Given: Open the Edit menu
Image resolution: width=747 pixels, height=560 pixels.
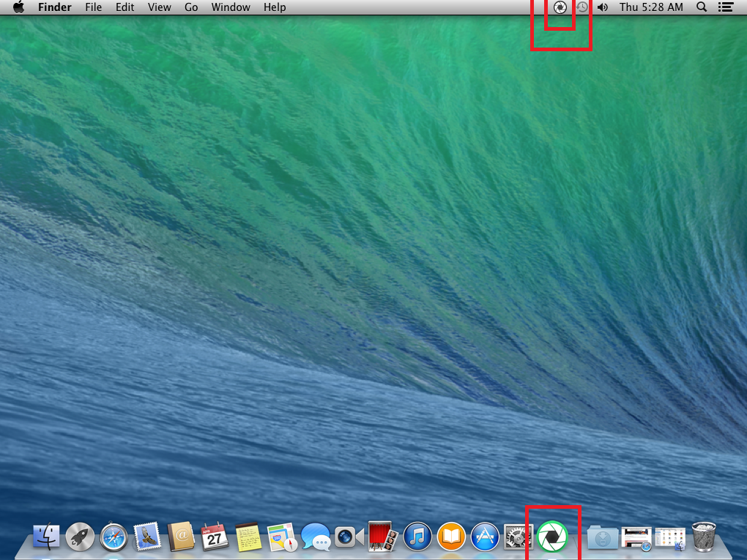Looking at the screenshot, I should (124, 7).
